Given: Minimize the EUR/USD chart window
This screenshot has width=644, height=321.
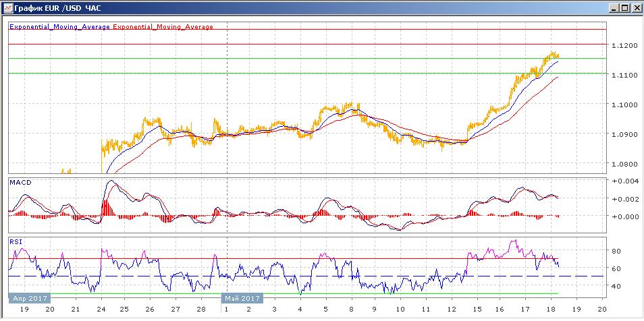Looking at the screenshot, I should click(x=613, y=7).
